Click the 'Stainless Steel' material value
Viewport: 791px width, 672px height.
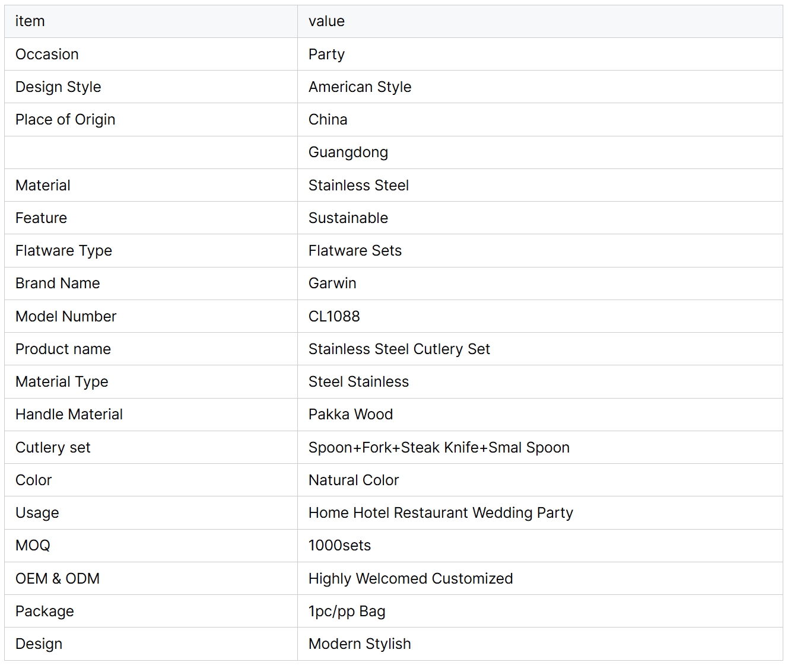point(358,185)
